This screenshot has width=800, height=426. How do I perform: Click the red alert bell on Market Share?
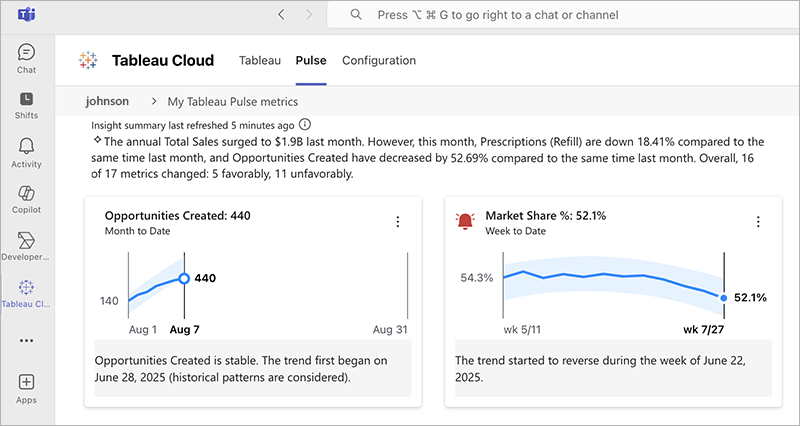pyautogui.click(x=465, y=221)
